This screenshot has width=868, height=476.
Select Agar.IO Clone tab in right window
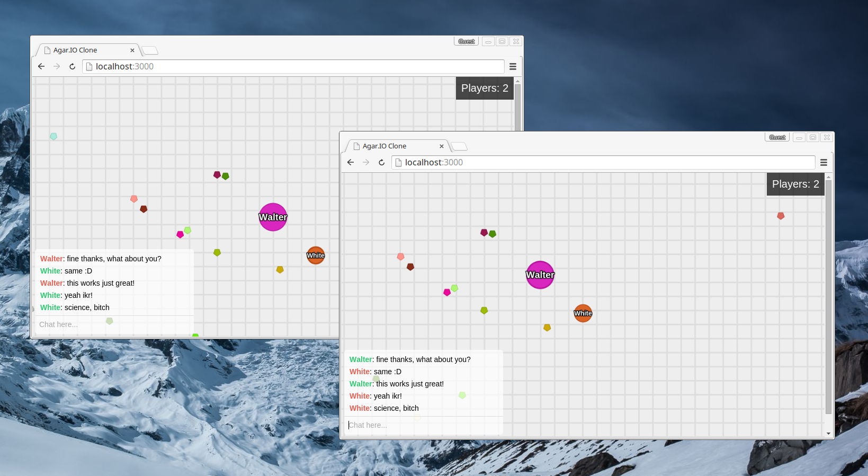pyautogui.click(x=397, y=146)
